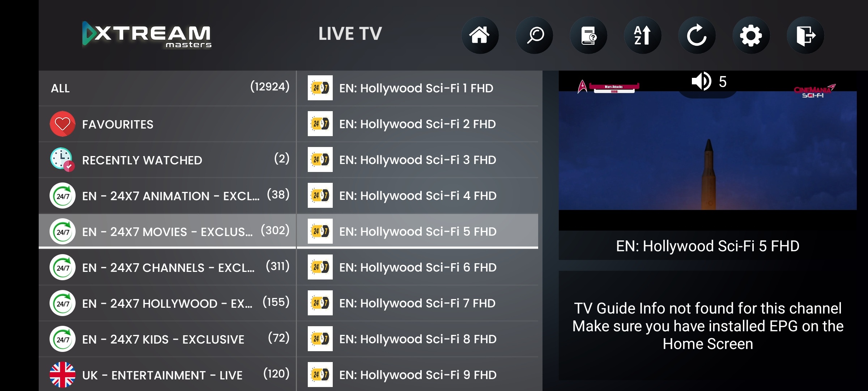868x391 pixels.
Task: Click the Recently Watched clock icon
Action: tap(62, 160)
